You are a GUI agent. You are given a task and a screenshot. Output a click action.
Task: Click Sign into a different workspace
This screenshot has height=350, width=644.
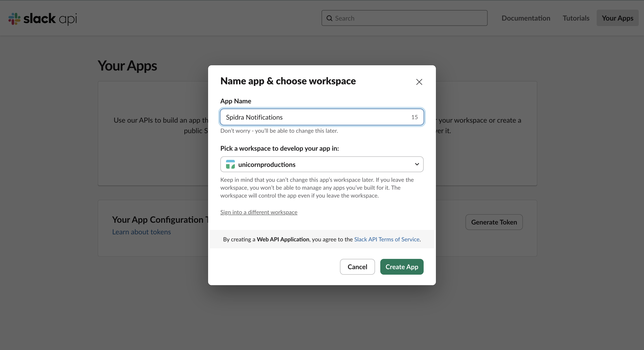(258, 212)
